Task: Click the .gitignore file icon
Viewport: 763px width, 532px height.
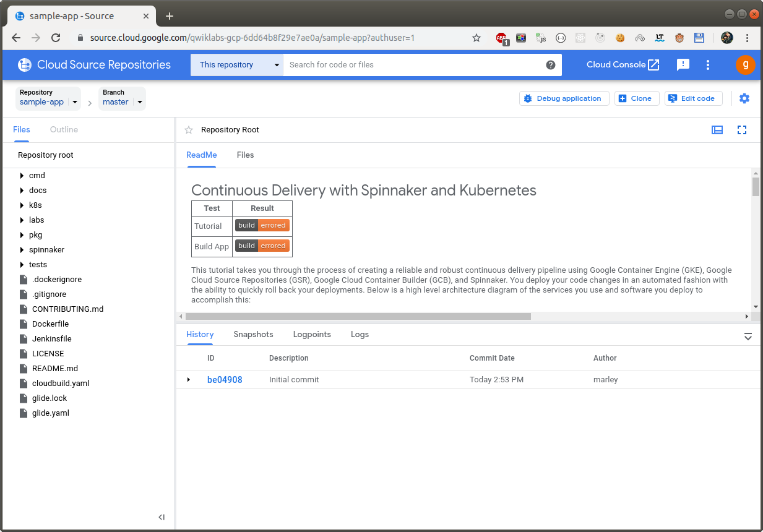Action: click(23, 294)
